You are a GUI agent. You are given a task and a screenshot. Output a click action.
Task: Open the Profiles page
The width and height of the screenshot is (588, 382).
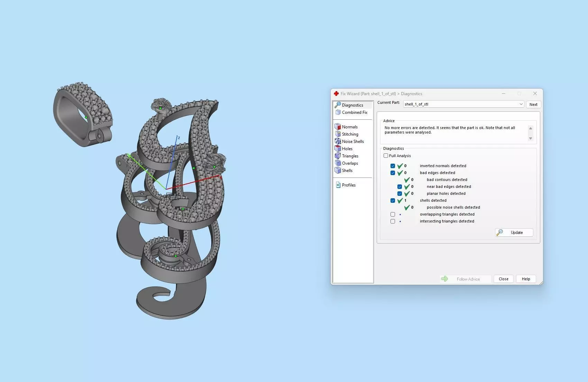[x=349, y=185]
